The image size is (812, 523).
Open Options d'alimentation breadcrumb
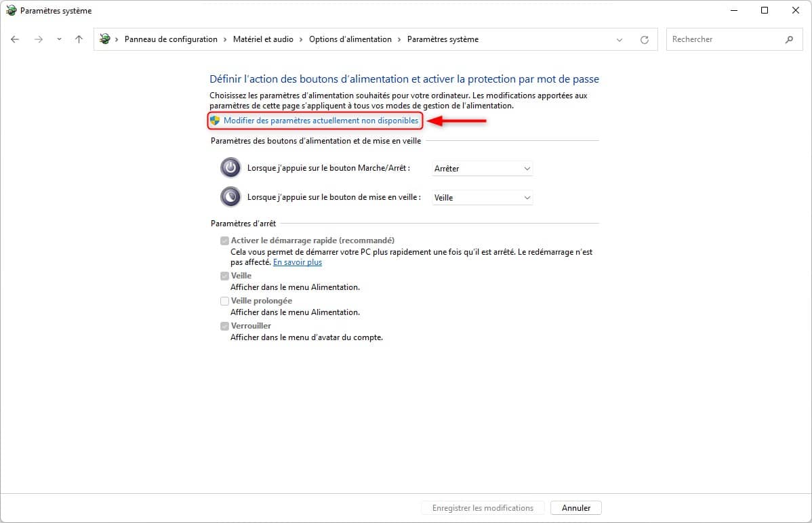click(350, 39)
